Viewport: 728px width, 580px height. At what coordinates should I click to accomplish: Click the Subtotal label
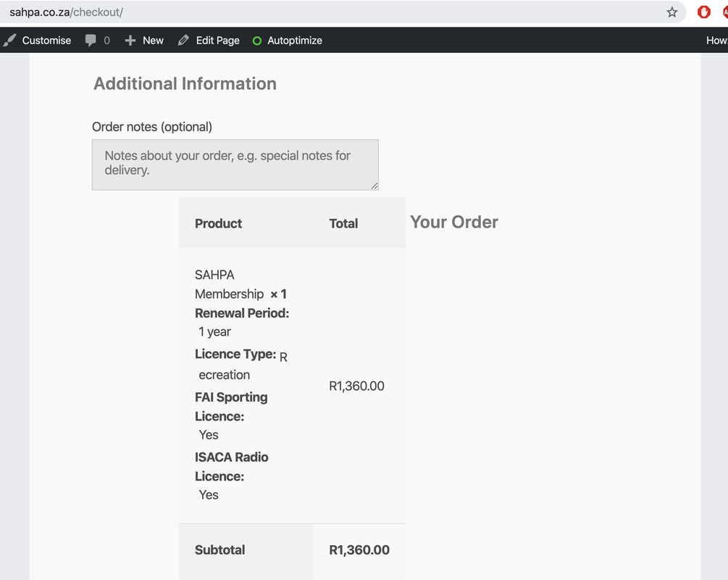[219, 550]
